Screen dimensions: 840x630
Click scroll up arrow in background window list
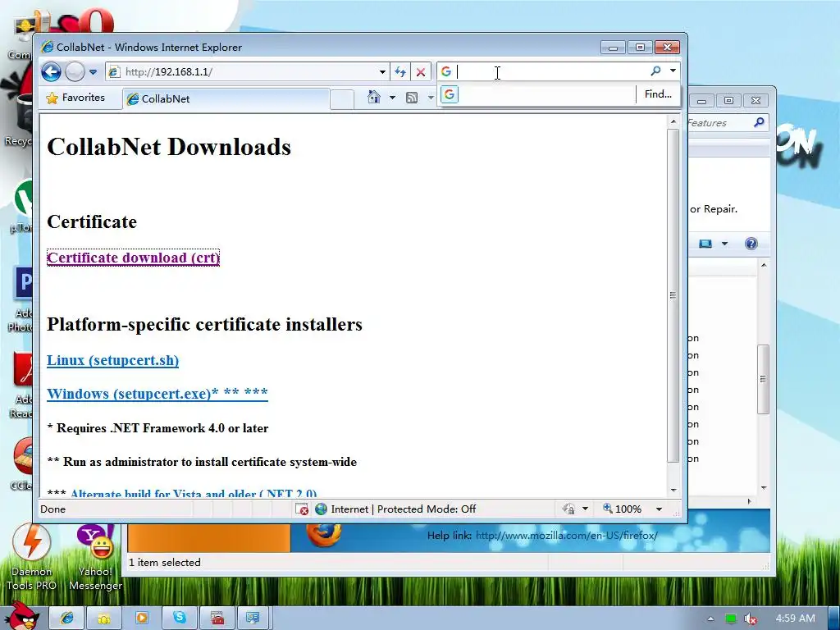764,265
